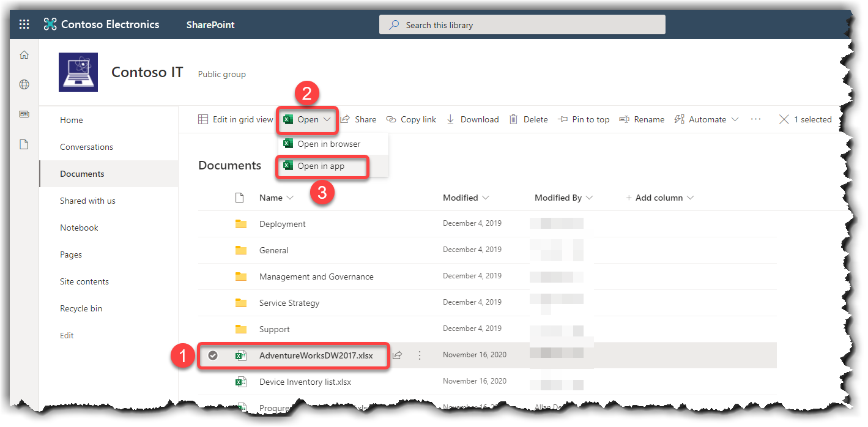Click the Download toolbar button
The image size is (868, 427).
click(x=473, y=119)
